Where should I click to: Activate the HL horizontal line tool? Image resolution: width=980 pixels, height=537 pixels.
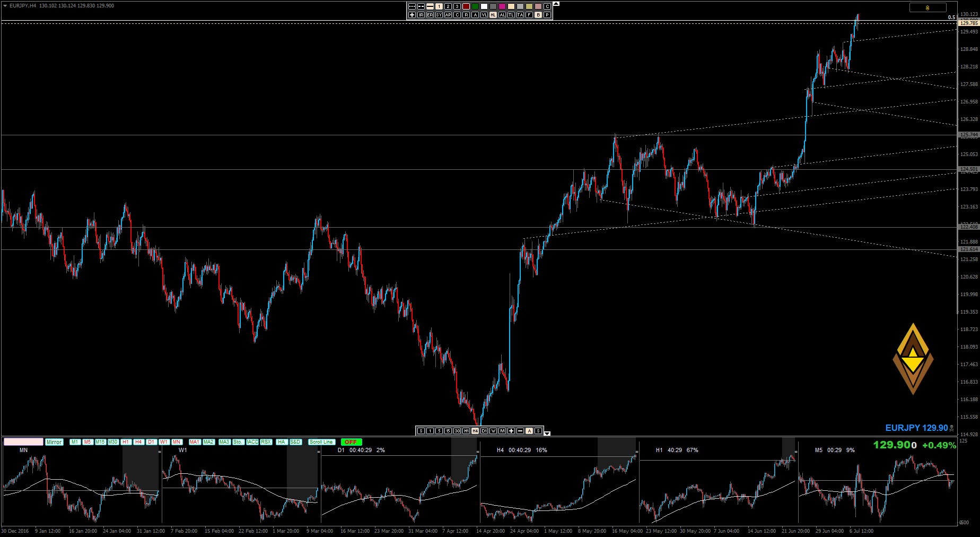coord(493,15)
